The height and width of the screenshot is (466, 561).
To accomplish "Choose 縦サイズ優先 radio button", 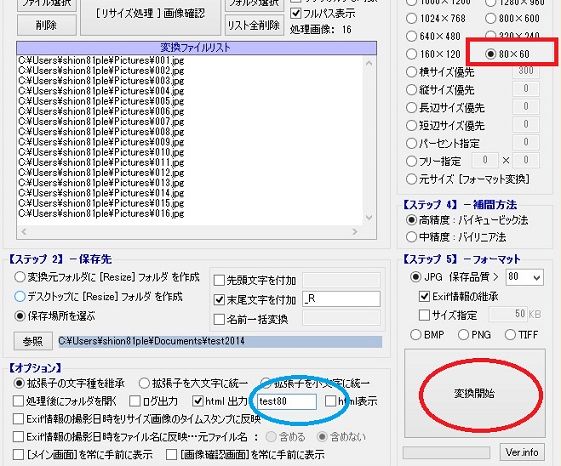I will [x=411, y=89].
